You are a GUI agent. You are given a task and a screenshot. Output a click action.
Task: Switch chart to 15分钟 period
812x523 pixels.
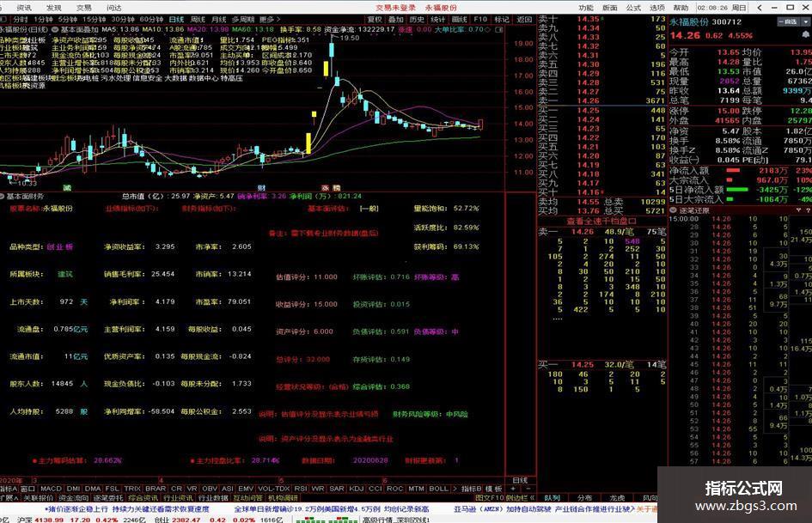pyautogui.click(x=95, y=19)
